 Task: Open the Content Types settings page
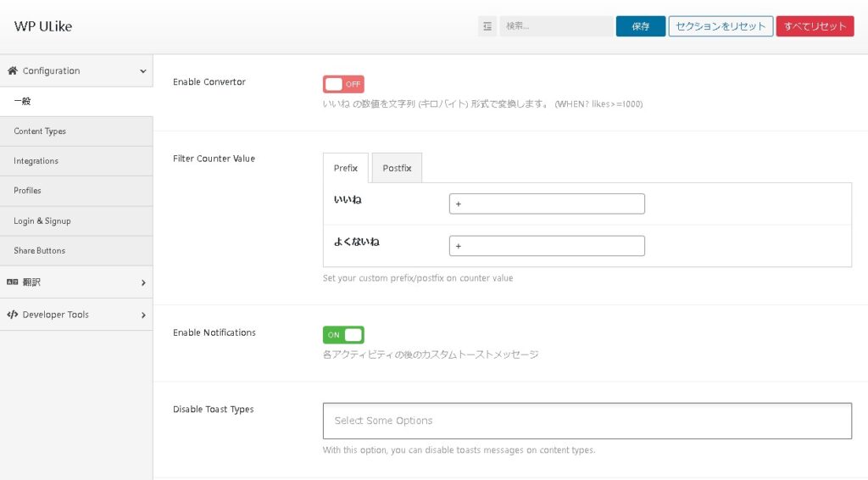(40, 131)
